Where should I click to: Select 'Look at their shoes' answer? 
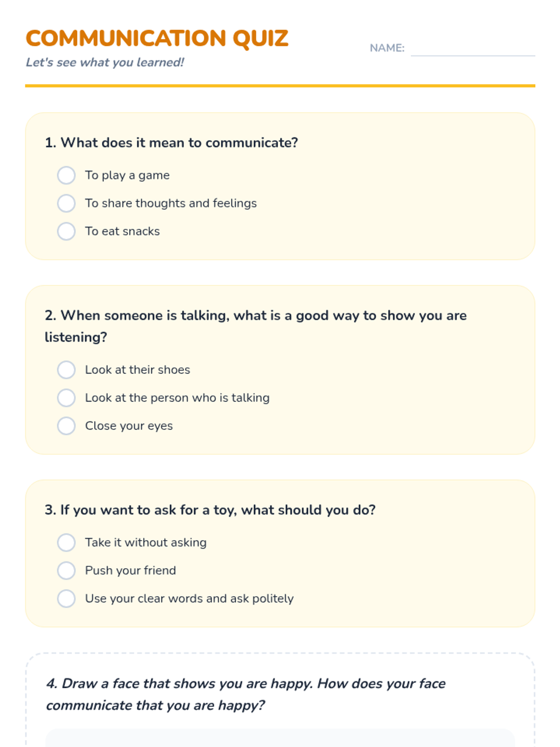66,370
